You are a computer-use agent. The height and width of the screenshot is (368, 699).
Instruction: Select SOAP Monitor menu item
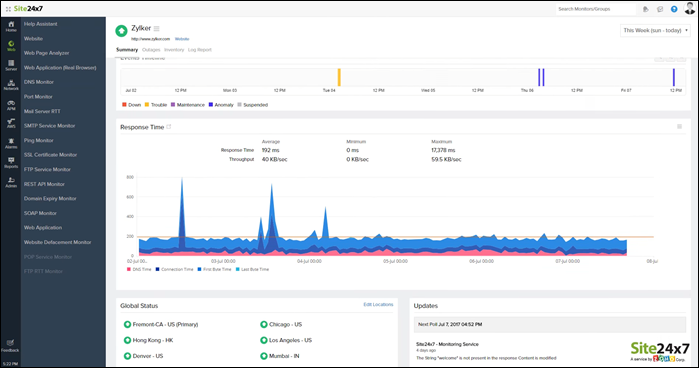tap(40, 213)
